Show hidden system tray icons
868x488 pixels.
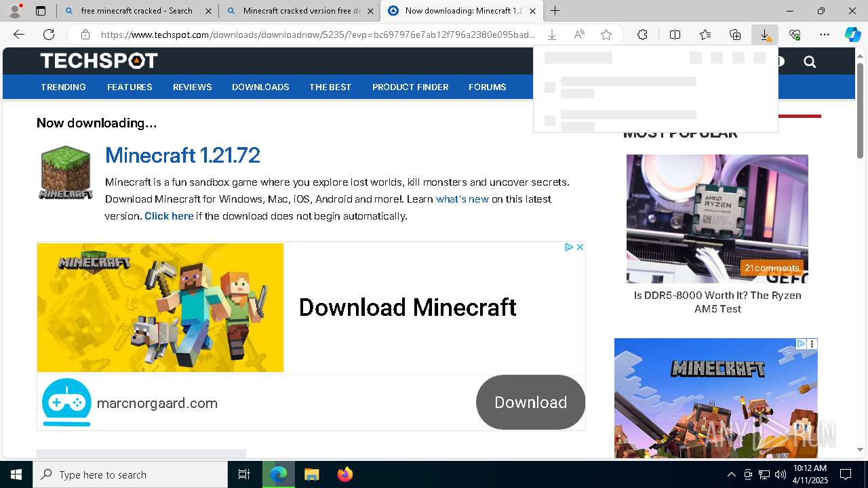[x=731, y=474]
